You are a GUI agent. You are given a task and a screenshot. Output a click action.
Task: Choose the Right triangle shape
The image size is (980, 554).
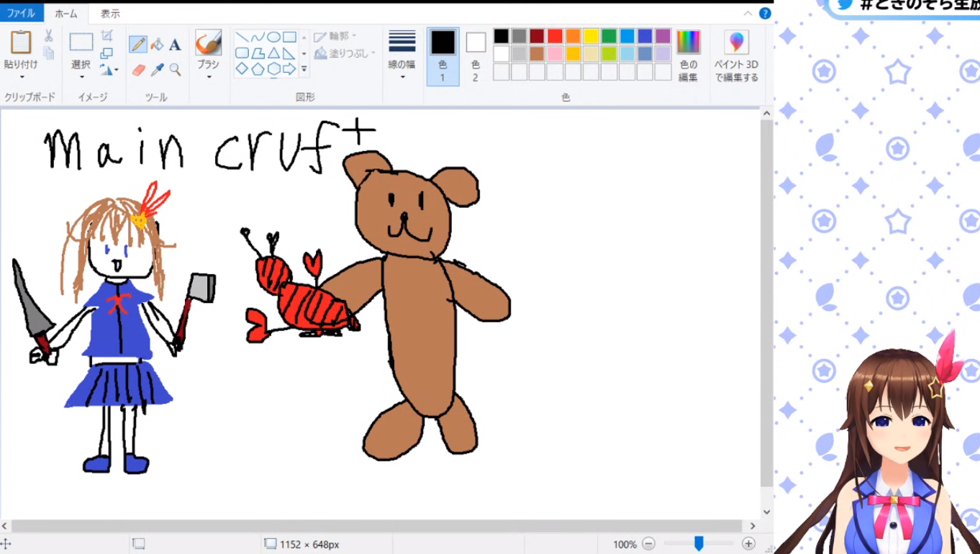[x=289, y=53]
